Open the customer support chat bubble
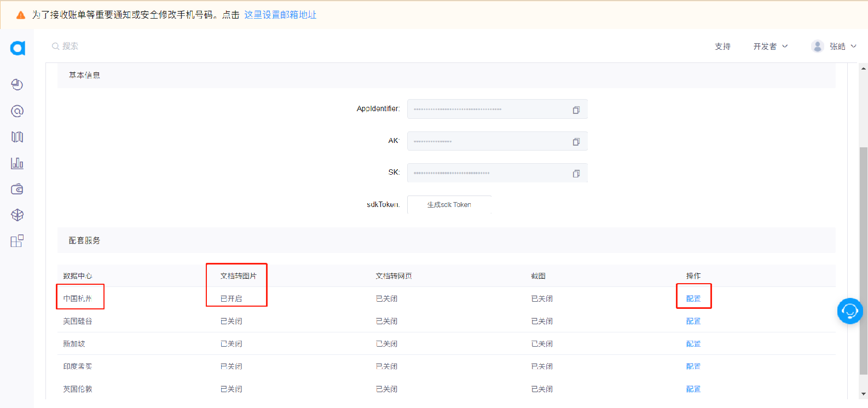Screen dimensions: 868x408 tap(850, 311)
